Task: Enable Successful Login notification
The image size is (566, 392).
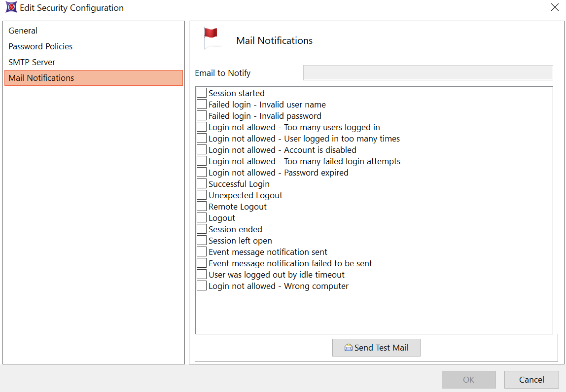Action: click(x=202, y=183)
